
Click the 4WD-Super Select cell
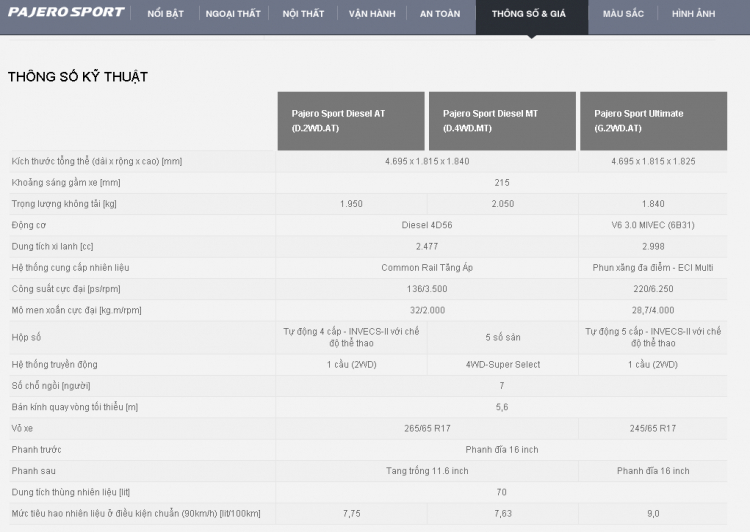click(502, 364)
